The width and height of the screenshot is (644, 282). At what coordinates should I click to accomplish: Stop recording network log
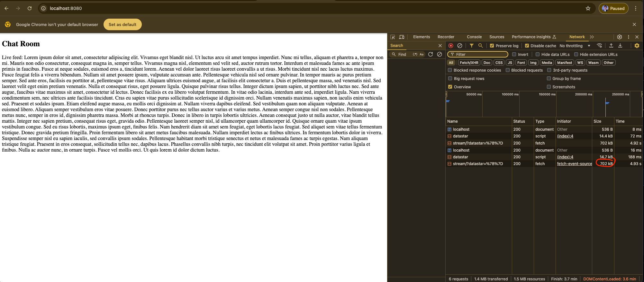point(451,46)
